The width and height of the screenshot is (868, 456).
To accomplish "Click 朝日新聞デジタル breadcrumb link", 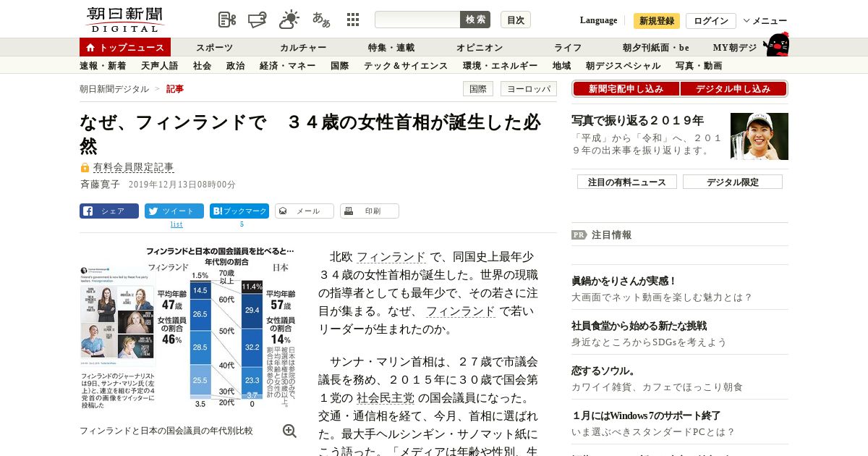I will pyautogui.click(x=114, y=89).
